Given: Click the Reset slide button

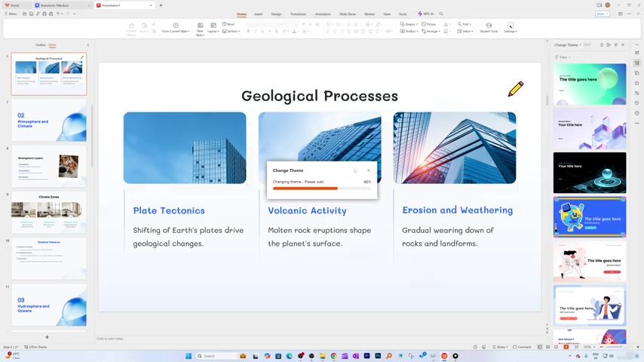Looking at the screenshot, I should click(x=228, y=24).
